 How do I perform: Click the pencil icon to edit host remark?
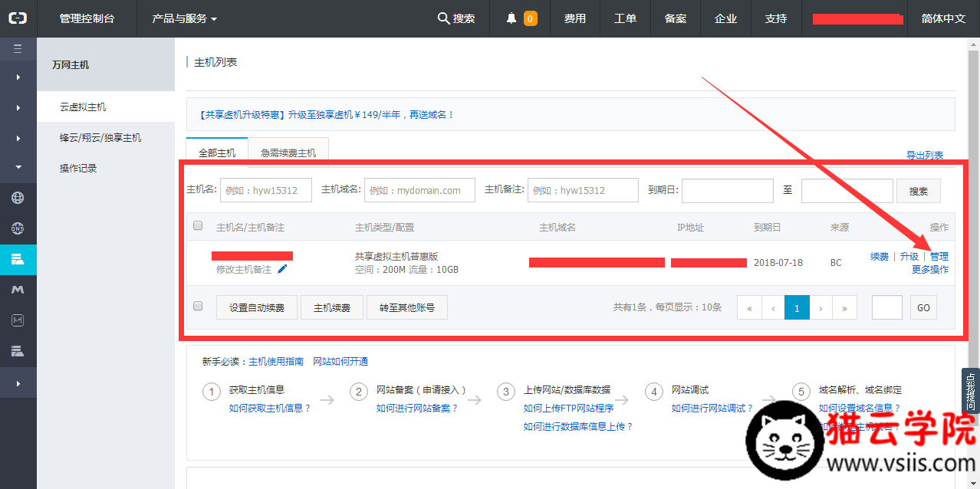coord(282,269)
